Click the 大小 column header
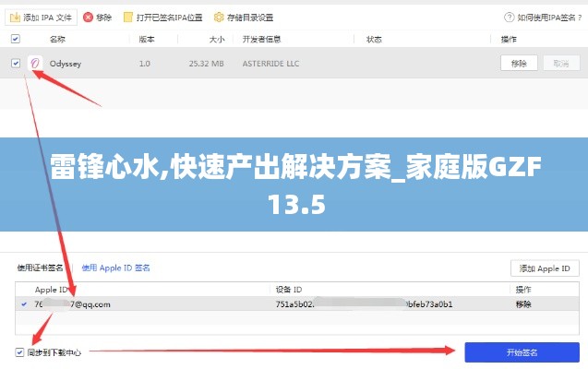Screen dimensions: 588x369 (x=217, y=39)
